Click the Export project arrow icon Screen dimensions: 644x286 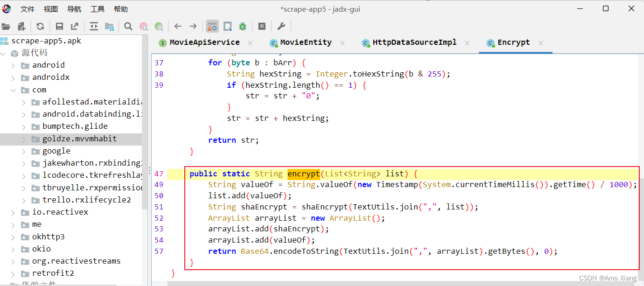(x=75, y=27)
